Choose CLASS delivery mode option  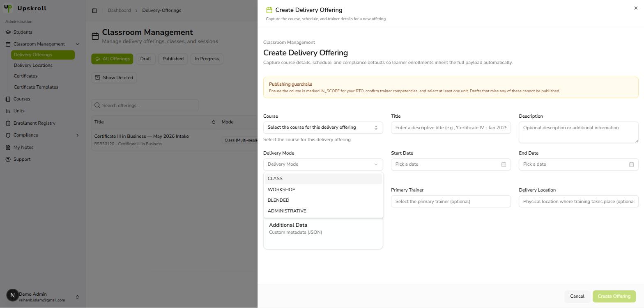tap(323, 179)
